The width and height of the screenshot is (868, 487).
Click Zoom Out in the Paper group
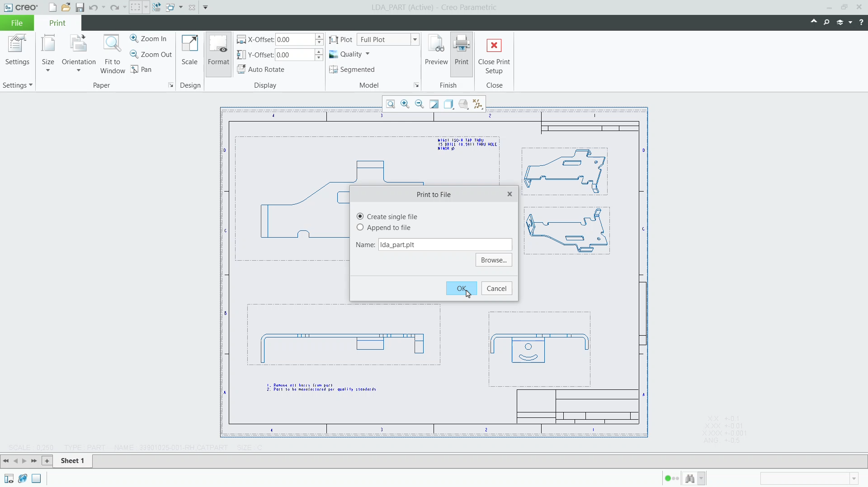coord(151,54)
